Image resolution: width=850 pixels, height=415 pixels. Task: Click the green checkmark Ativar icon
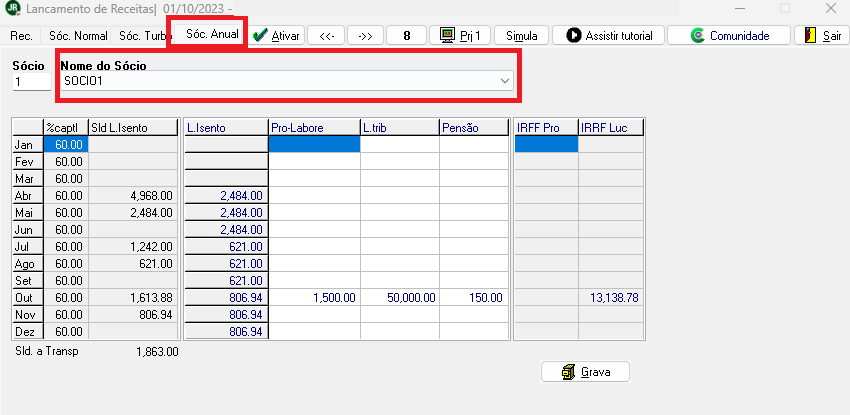pyautogui.click(x=260, y=35)
